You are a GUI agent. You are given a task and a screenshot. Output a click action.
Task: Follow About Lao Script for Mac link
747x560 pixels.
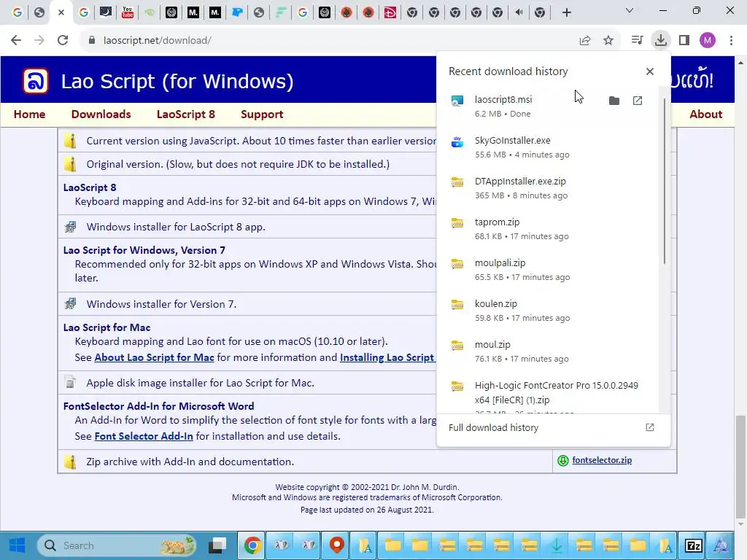pyautogui.click(x=154, y=357)
